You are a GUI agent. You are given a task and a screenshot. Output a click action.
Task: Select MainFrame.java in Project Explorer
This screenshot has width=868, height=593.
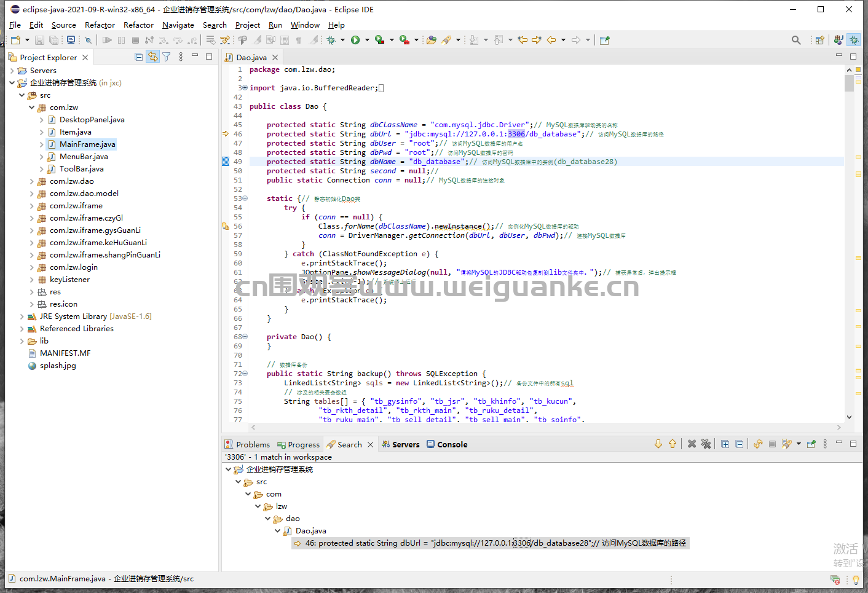[87, 144]
